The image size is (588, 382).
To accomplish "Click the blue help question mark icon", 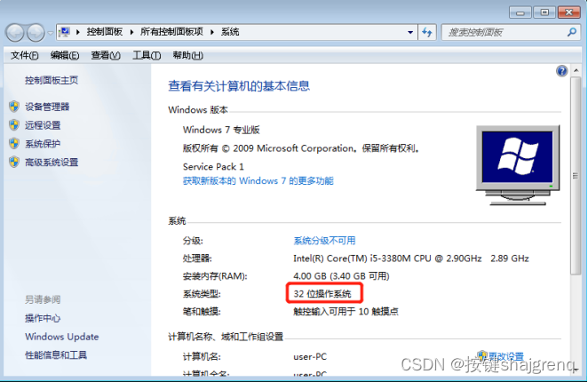I will point(561,71).
